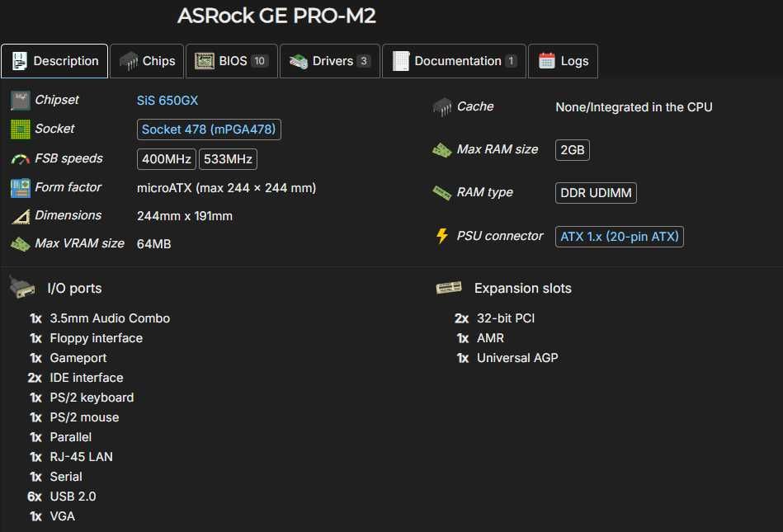Click the Chipset field label

[x=57, y=100]
